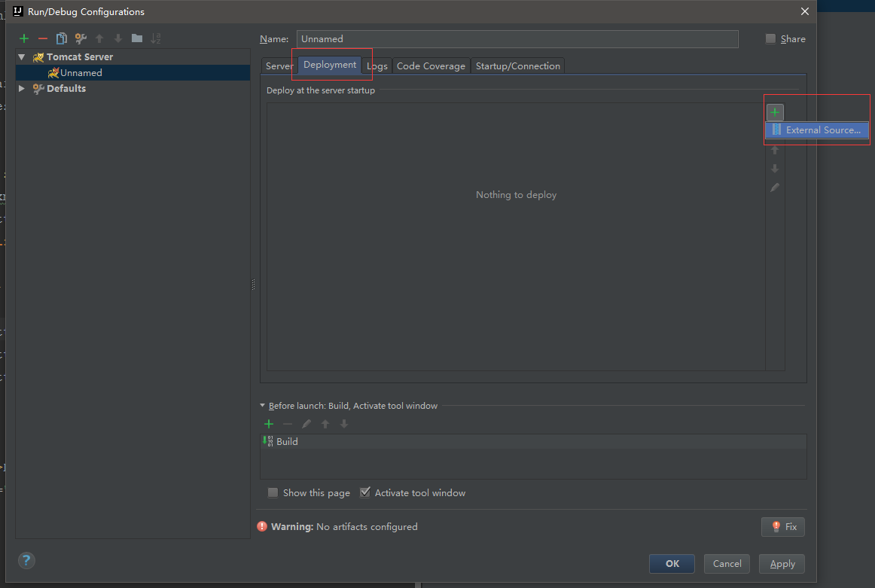Remove configuration with red minus icon
Screen dimensions: 875x588
tap(43, 38)
